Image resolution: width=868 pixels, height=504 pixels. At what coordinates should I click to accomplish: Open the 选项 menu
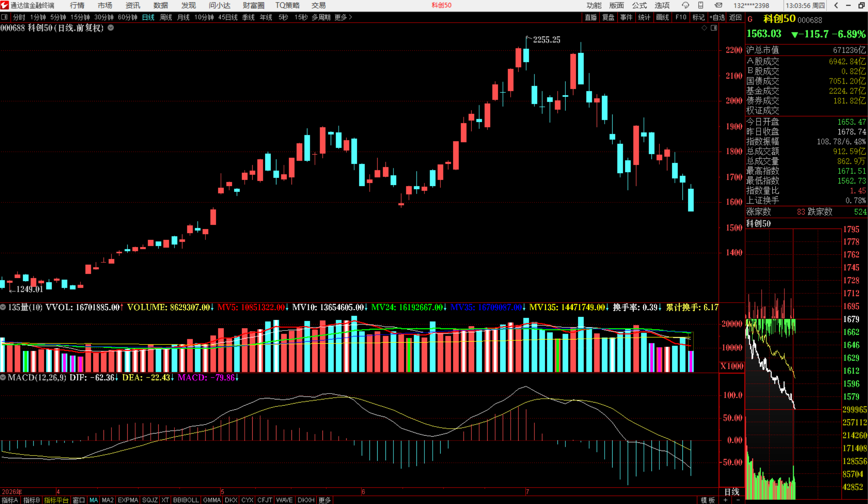[x=662, y=5]
